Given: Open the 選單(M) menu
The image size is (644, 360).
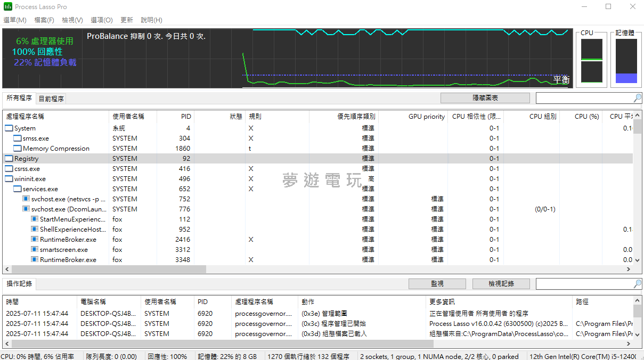Looking at the screenshot, I should pyautogui.click(x=15, y=20).
